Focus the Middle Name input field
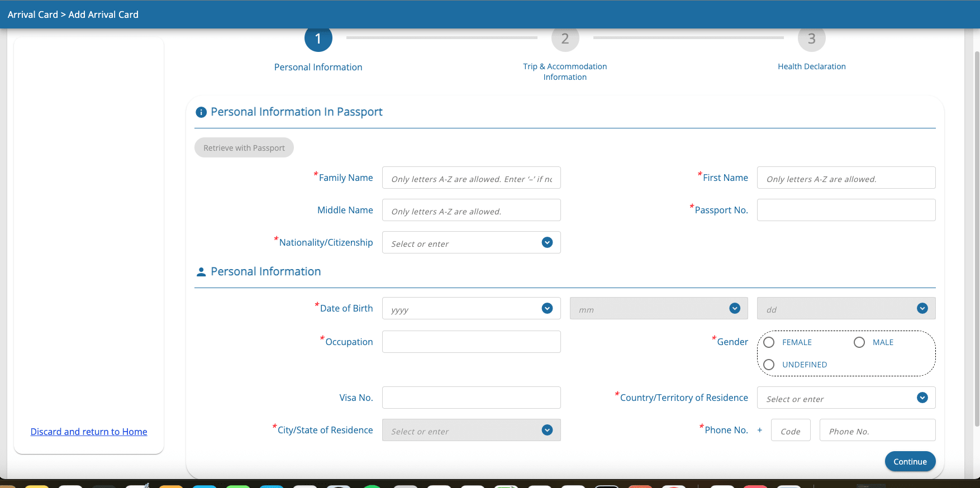 (x=472, y=210)
